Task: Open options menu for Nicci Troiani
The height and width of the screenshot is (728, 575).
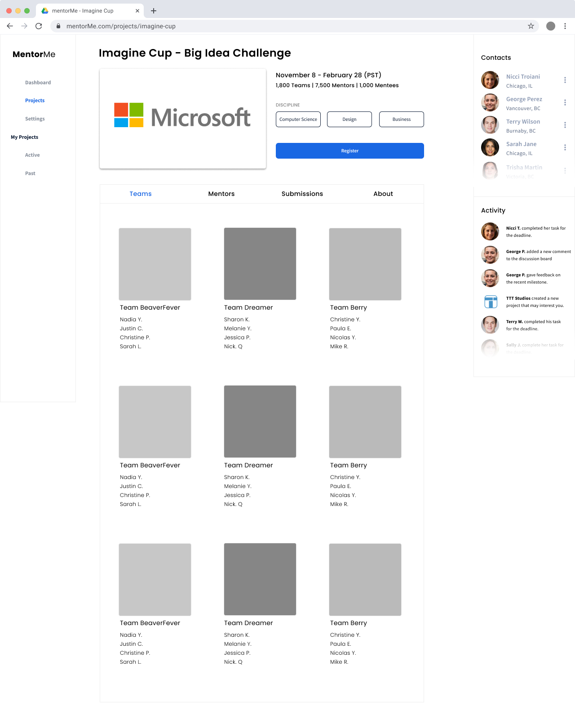Action: point(565,80)
